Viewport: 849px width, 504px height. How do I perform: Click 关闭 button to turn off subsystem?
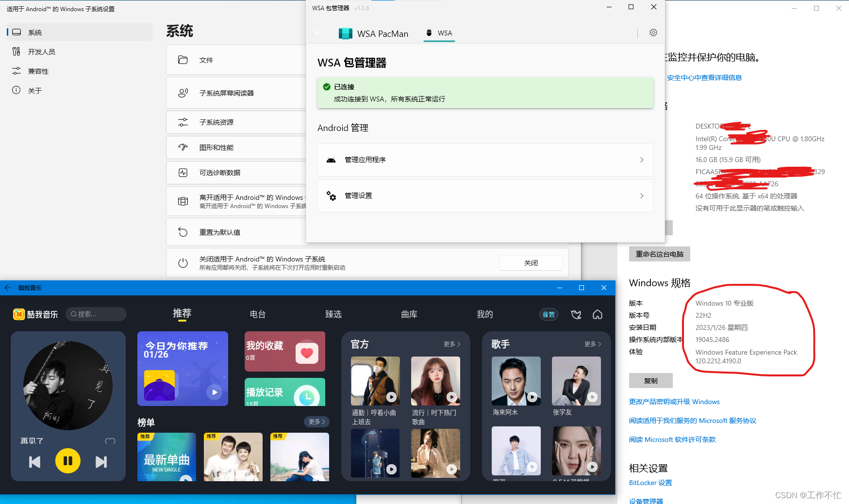(531, 262)
